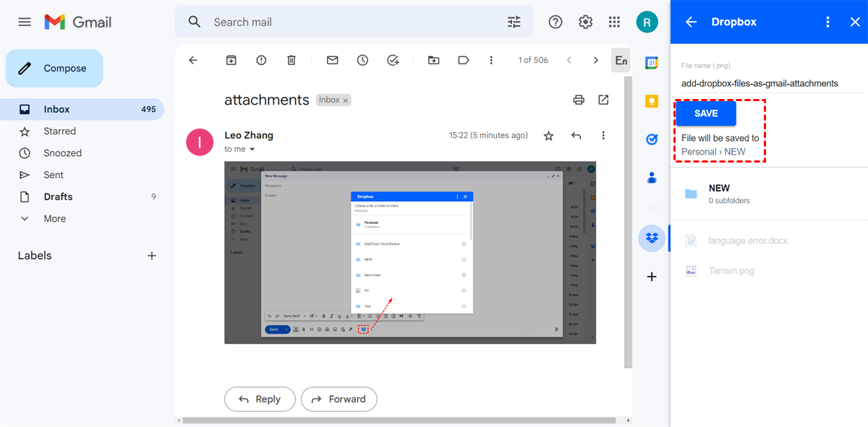868x427 pixels.
Task: Go back in Dropbox panel
Action: [x=691, y=22]
